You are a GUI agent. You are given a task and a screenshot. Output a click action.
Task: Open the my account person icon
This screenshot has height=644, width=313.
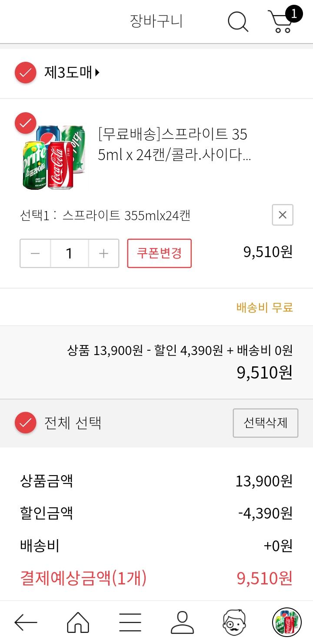tap(182, 622)
